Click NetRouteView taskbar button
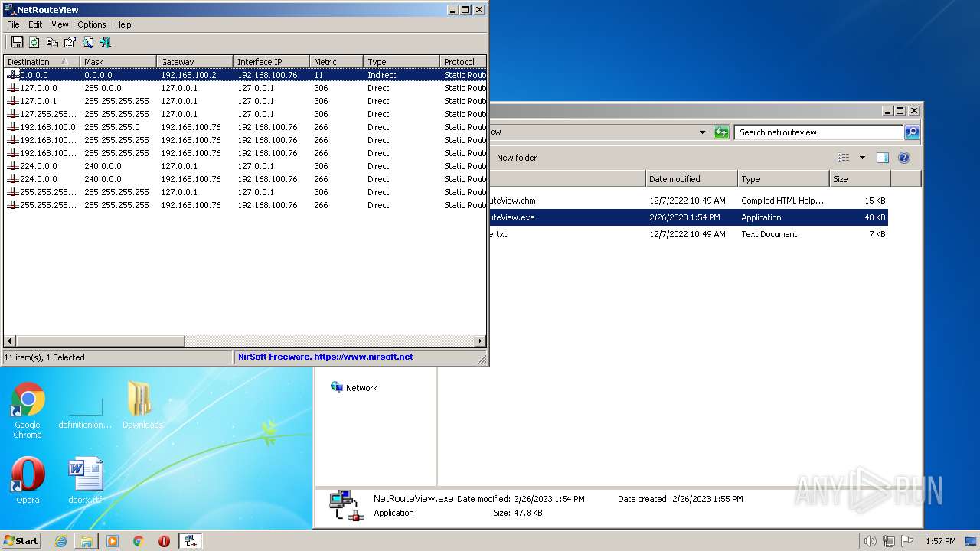The width and height of the screenshot is (980, 551). pyautogui.click(x=191, y=541)
